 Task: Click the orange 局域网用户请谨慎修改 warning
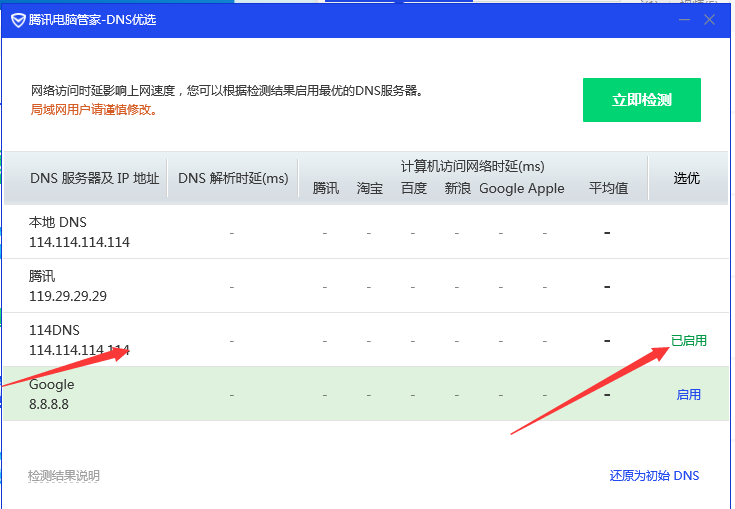(94, 110)
